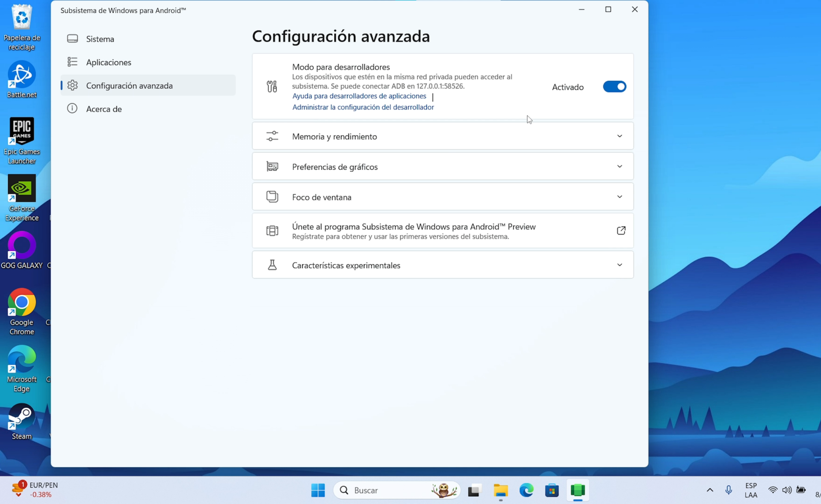
Task: Open the ESP LAA language switcher
Action: (x=751, y=490)
